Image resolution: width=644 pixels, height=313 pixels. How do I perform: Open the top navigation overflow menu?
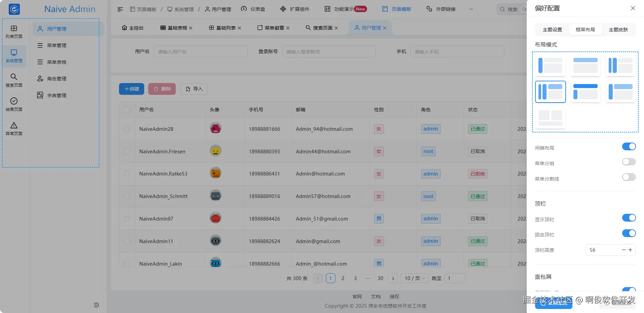click(x=471, y=9)
